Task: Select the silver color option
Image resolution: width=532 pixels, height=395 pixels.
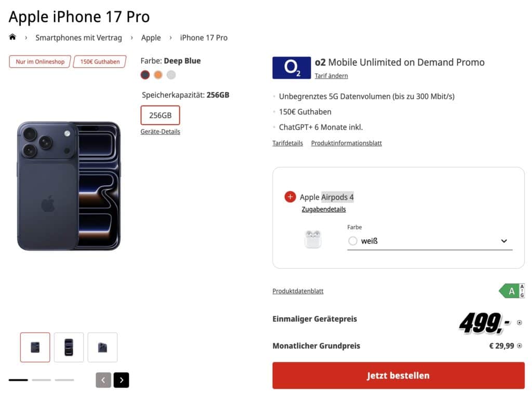Action: (171, 75)
